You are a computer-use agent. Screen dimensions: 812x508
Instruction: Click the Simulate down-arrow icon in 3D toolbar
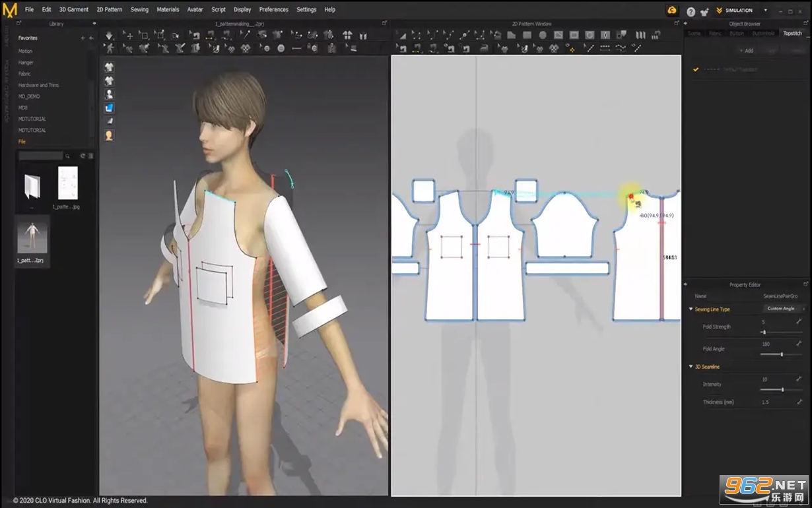[x=109, y=36]
